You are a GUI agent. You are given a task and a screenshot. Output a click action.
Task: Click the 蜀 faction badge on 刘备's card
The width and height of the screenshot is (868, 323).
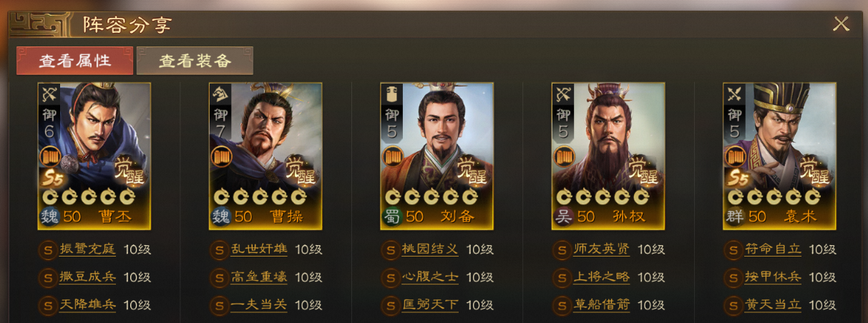(x=392, y=217)
